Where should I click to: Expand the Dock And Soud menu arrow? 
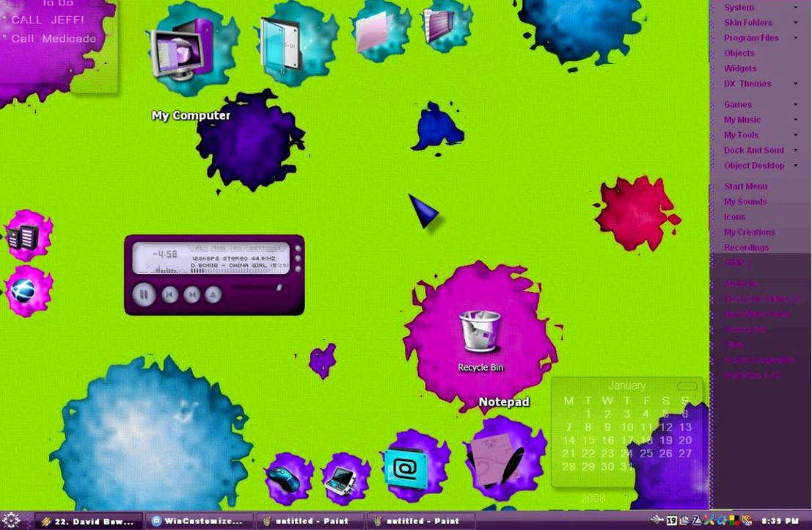tap(796, 150)
